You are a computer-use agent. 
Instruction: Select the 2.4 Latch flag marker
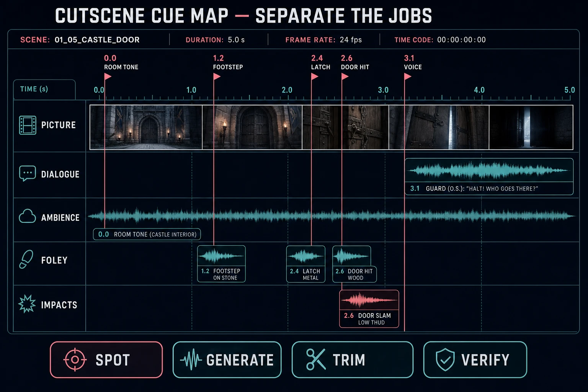315,76
